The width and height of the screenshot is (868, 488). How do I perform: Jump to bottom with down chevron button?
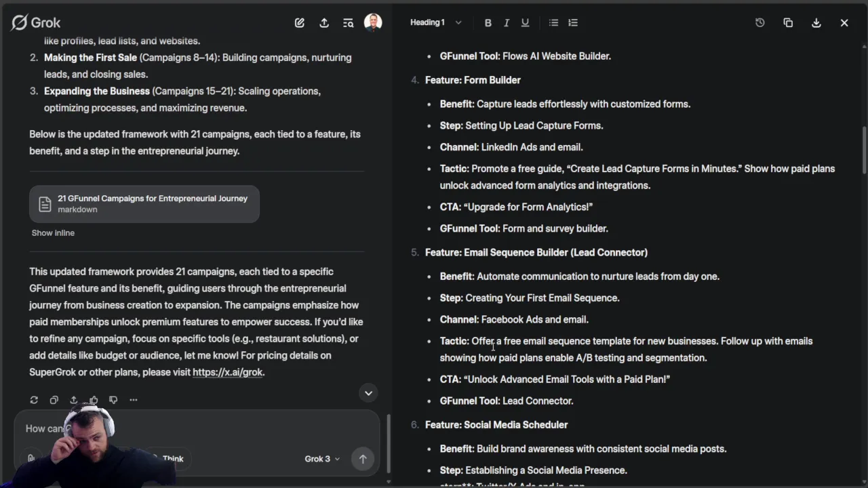368,393
